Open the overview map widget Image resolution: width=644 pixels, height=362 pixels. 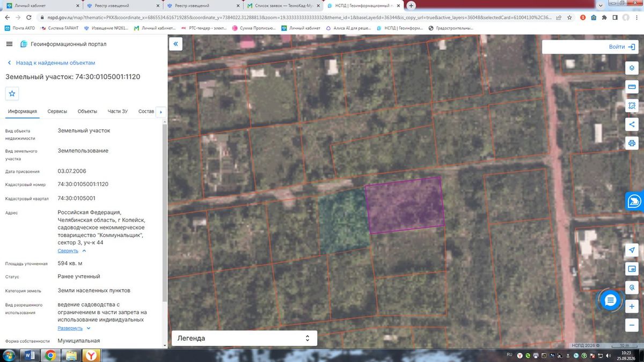click(632, 269)
